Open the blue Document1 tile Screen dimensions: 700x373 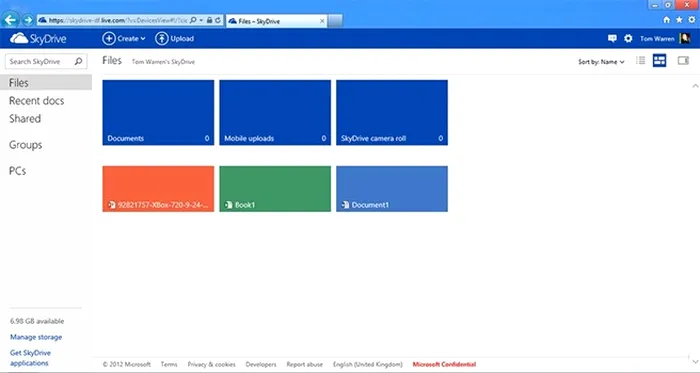[x=392, y=189]
